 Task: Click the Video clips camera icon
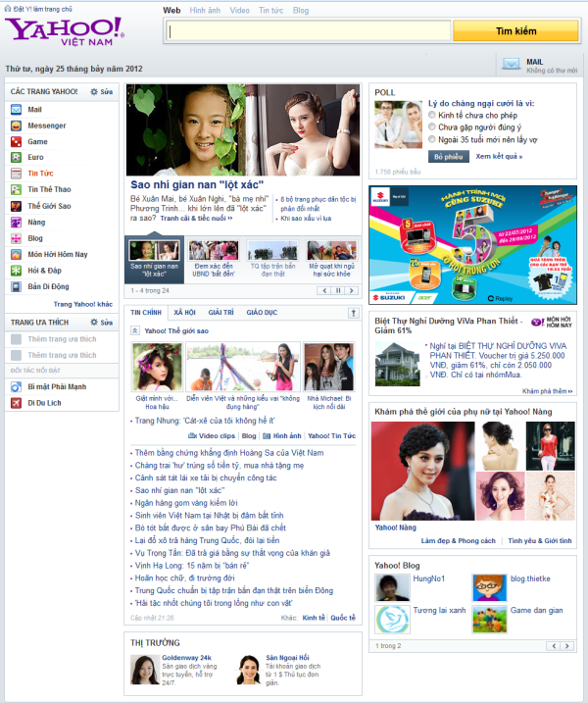click(x=192, y=435)
